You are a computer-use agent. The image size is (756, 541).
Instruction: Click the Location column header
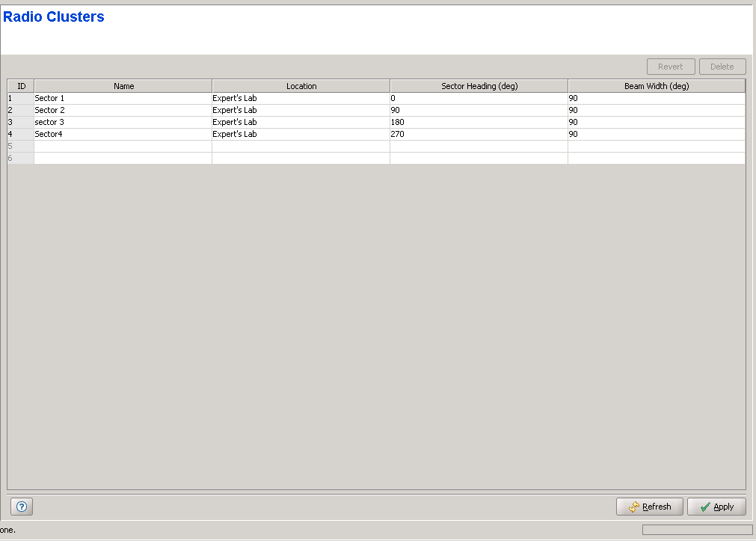tap(301, 86)
